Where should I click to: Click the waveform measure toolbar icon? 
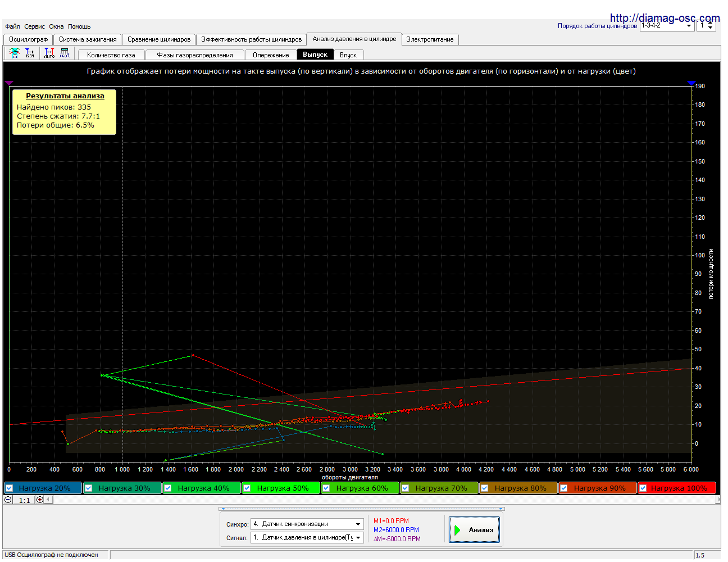click(x=15, y=53)
